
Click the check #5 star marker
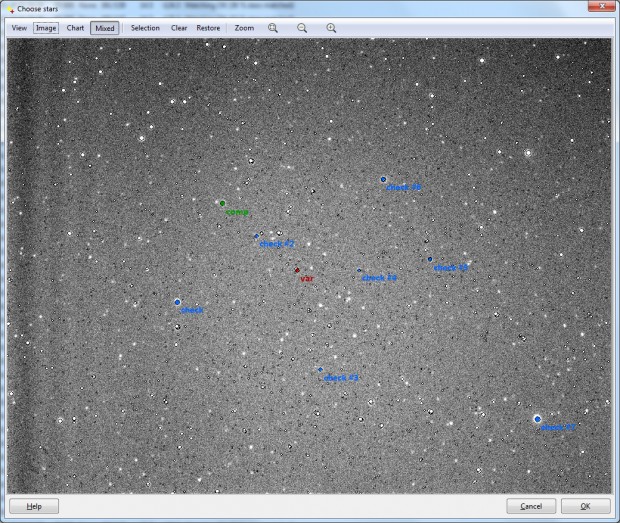[x=430, y=259]
